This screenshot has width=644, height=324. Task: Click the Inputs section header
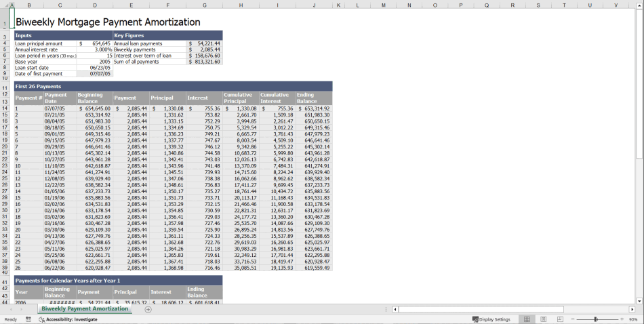(64, 35)
